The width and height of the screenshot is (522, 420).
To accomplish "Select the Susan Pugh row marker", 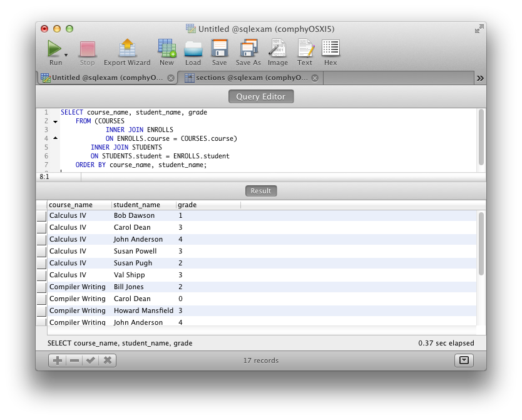I will pos(41,264).
